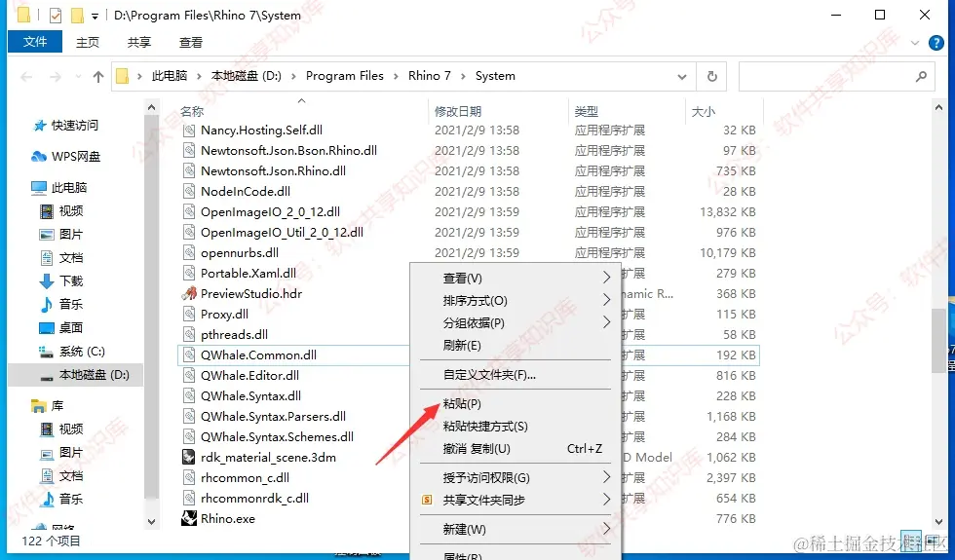Screen dimensions: 955x560
Task: Select the Portable.Xaml.dll file name
Action: click(x=248, y=274)
